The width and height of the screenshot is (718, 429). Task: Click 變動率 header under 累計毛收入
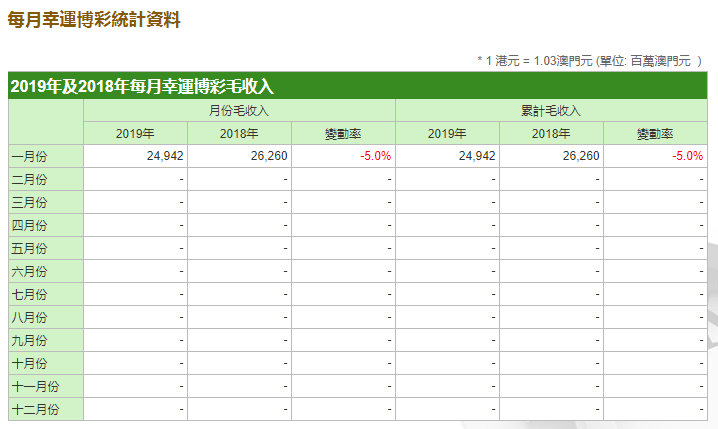click(x=655, y=134)
